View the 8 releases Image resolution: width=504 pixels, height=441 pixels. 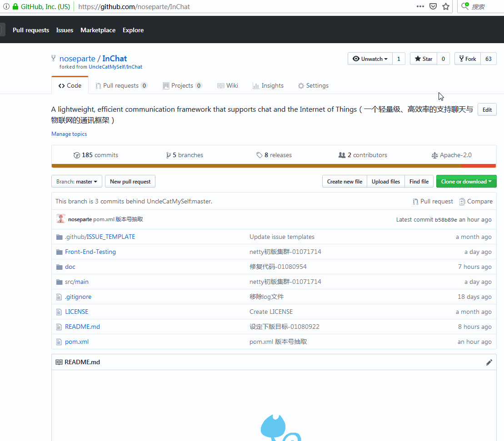pyautogui.click(x=274, y=155)
